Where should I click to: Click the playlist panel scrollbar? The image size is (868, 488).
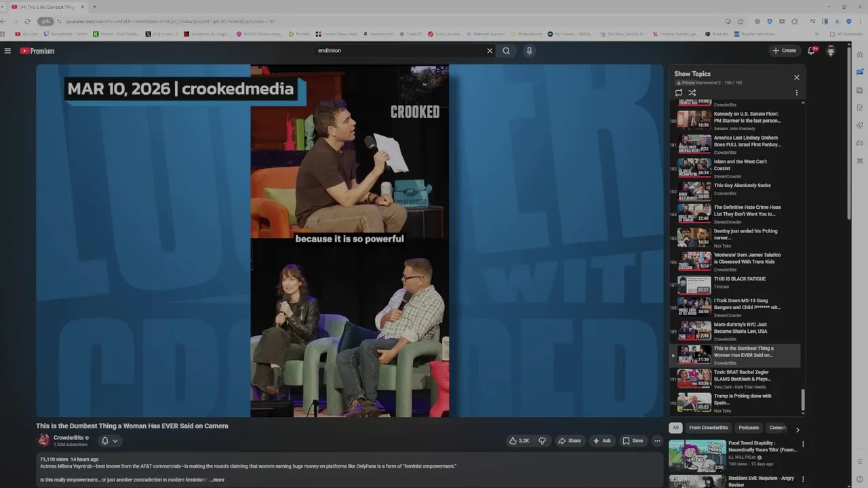click(x=803, y=400)
